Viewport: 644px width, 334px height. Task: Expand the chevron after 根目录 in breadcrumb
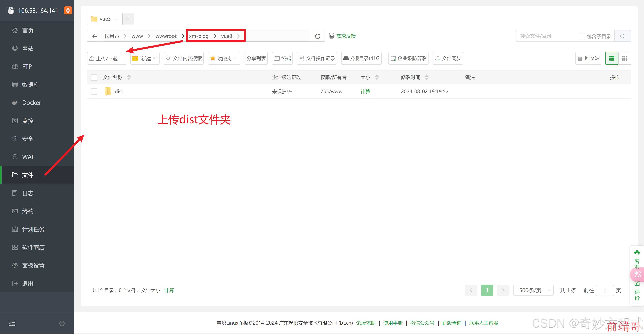click(125, 36)
